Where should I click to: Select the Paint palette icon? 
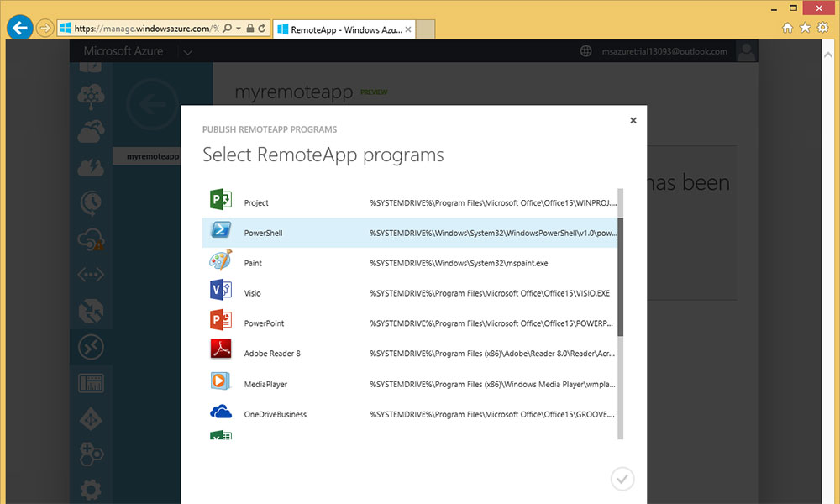coord(221,260)
